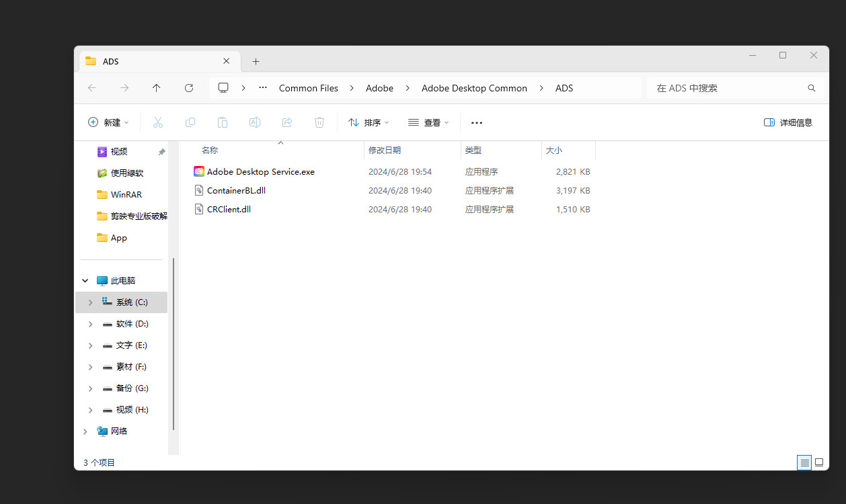Click the Share icon in the toolbar
The height and width of the screenshot is (504, 846).
(x=287, y=122)
